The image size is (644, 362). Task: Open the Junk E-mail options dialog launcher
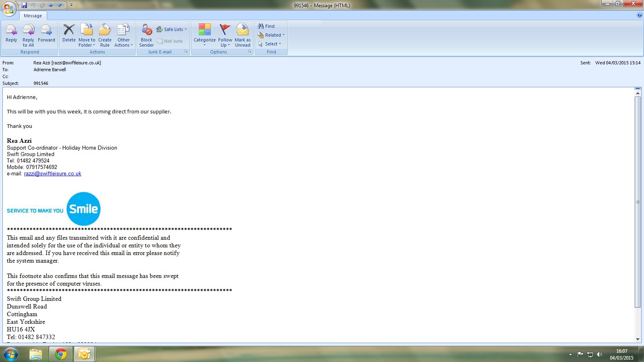[x=186, y=52]
